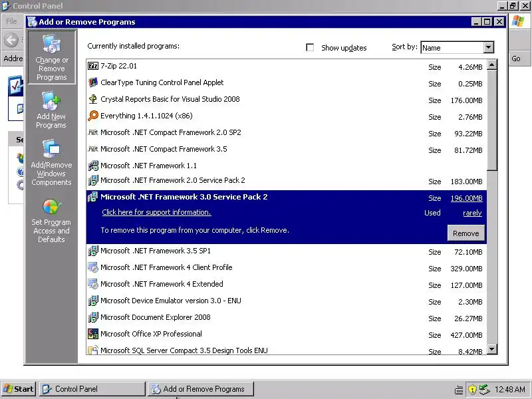Select Crystal Reports Basic for Visual Studio 2008
532x399 pixels.
[x=287, y=99]
